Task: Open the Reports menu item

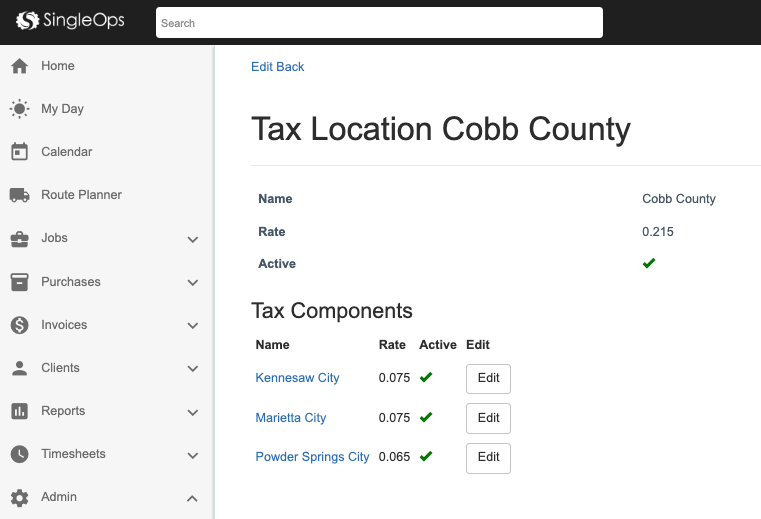Action: click(63, 411)
